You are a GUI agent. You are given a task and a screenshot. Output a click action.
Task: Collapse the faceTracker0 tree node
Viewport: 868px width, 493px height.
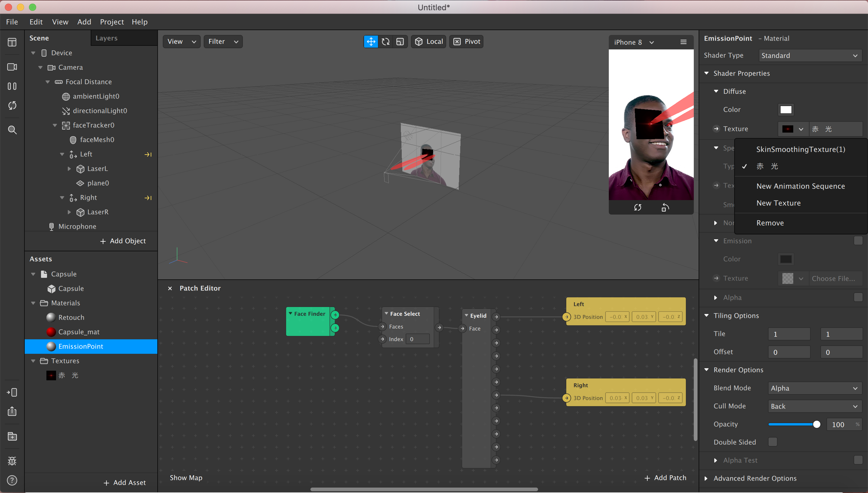(x=55, y=125)
